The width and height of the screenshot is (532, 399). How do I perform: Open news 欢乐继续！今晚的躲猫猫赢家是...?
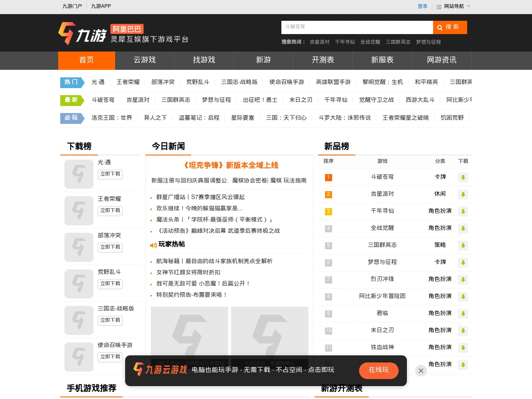pos(199,208)
